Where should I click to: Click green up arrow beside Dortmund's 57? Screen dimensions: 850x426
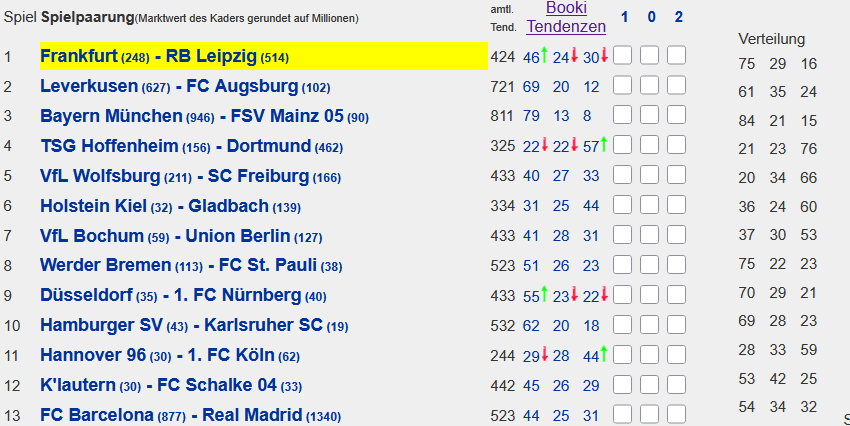tap(604, 145)
